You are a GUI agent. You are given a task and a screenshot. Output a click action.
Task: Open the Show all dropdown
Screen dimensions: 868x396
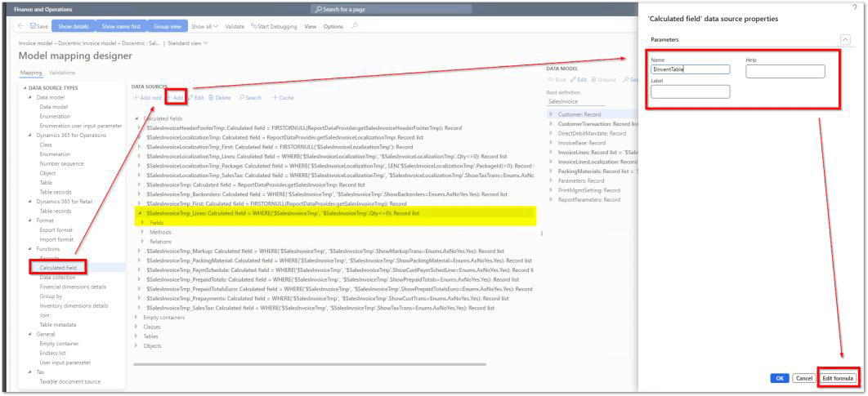205,26
